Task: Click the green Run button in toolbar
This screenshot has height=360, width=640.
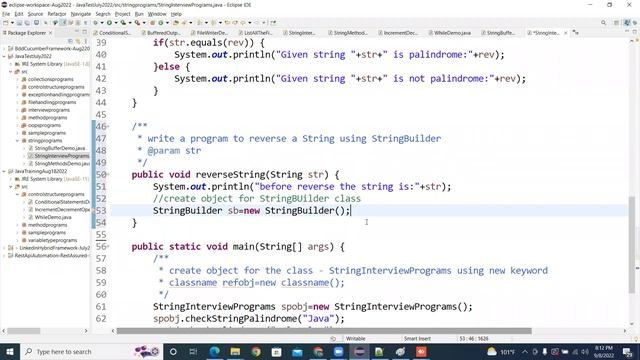Action: (x=109, y=23)
